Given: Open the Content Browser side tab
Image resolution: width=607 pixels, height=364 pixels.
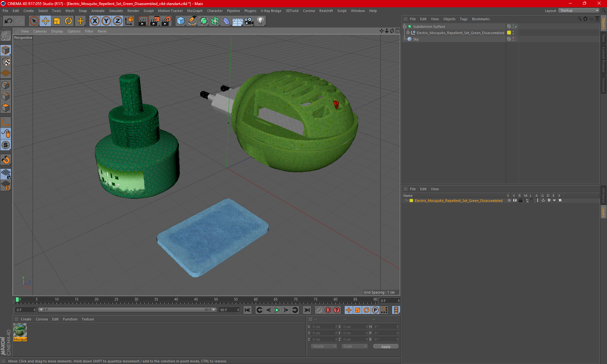Looking at the screenshot, I should click(x=604, y=59).
